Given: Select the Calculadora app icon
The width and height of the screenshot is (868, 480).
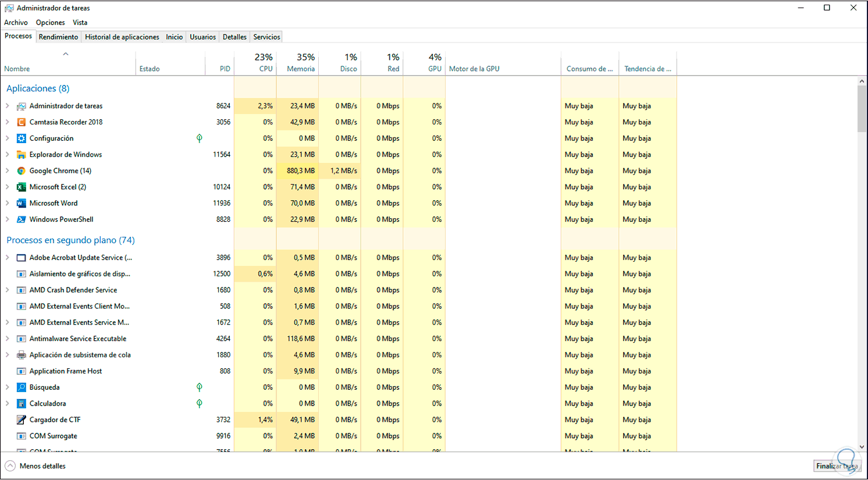Looking at the screenshot, I should [22, 404].
